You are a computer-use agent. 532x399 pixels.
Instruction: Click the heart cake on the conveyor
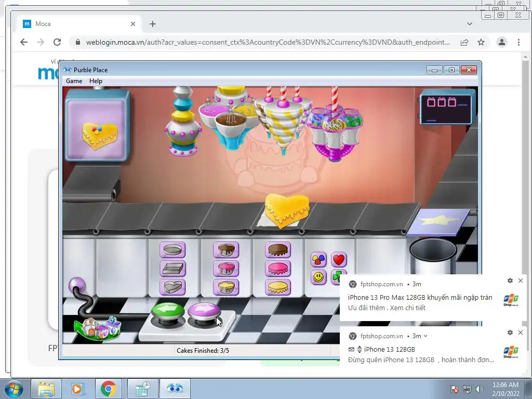tap(287, 210)
